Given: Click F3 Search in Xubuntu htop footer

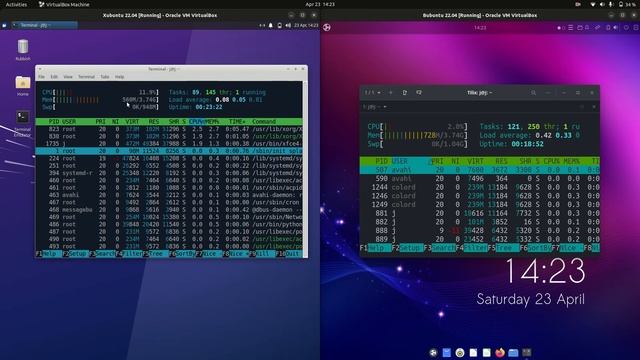Looking at the screenshot, I should pyautogui.click(x=102, y=254).
